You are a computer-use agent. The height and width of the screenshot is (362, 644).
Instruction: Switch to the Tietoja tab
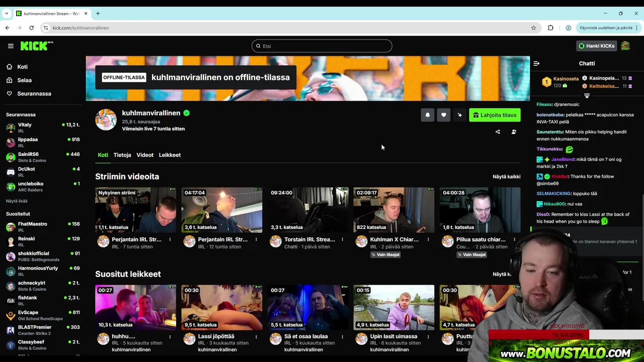pos(122,155)
